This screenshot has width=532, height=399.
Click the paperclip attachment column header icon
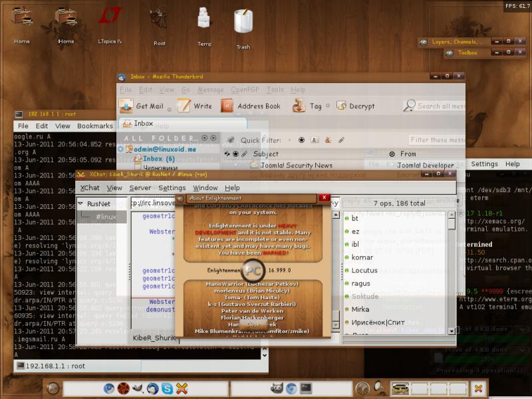tap(244, 154)
